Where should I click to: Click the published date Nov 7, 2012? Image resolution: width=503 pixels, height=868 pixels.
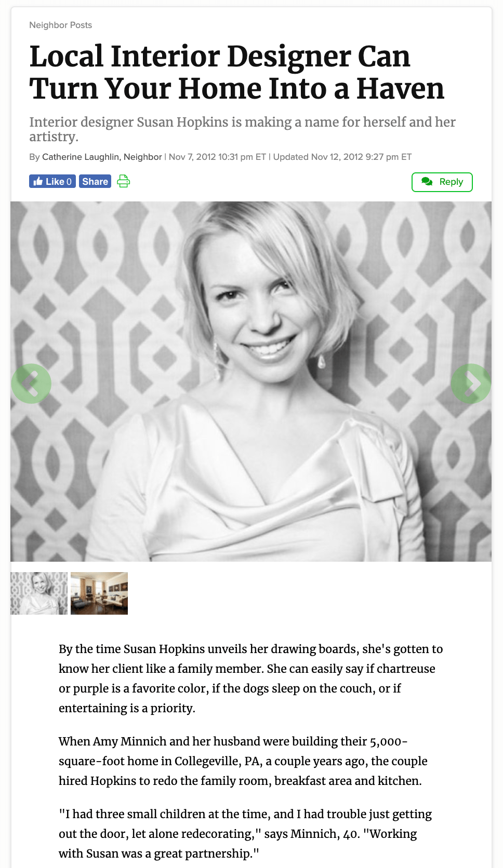click(x=217, y=157)
